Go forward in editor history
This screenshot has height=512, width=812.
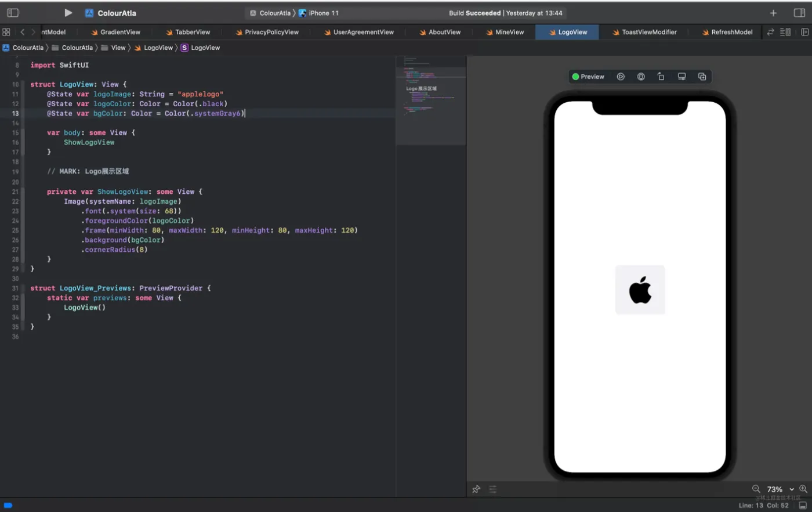point(33,32)
